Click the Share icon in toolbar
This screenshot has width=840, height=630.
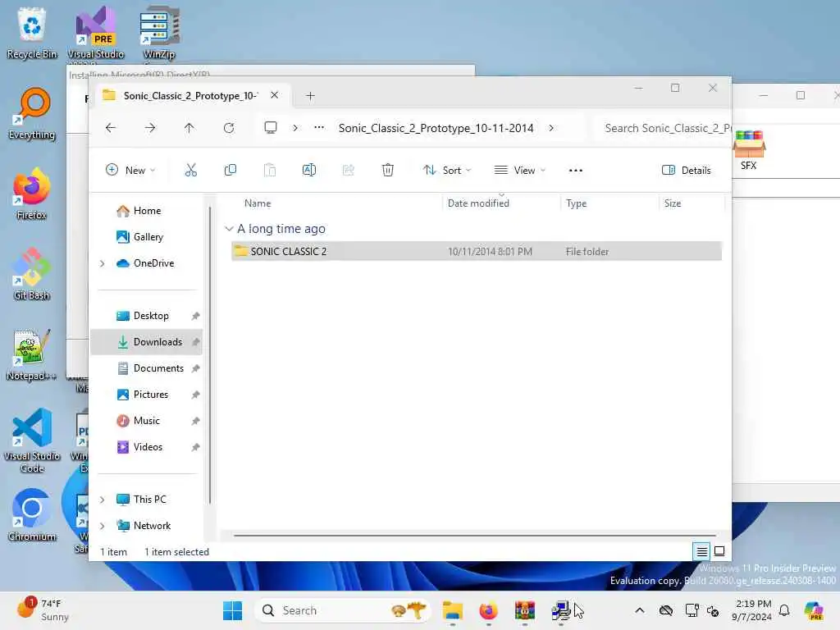click(x=348, y=171)
